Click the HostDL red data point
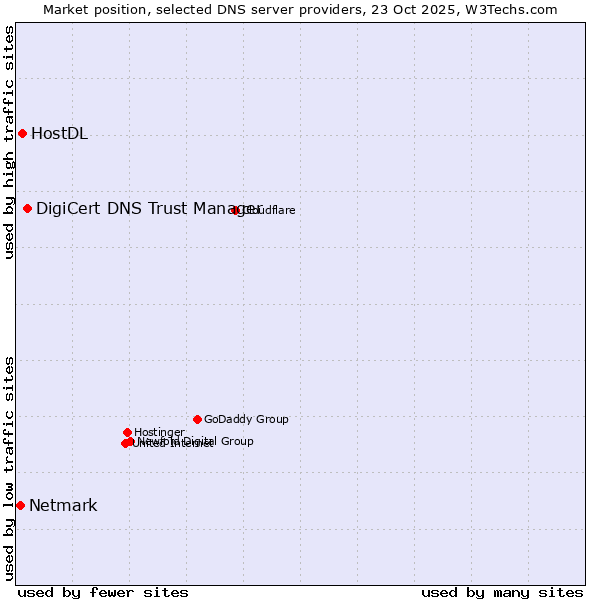This screenshot has height=600, width=600. (22, 134)
